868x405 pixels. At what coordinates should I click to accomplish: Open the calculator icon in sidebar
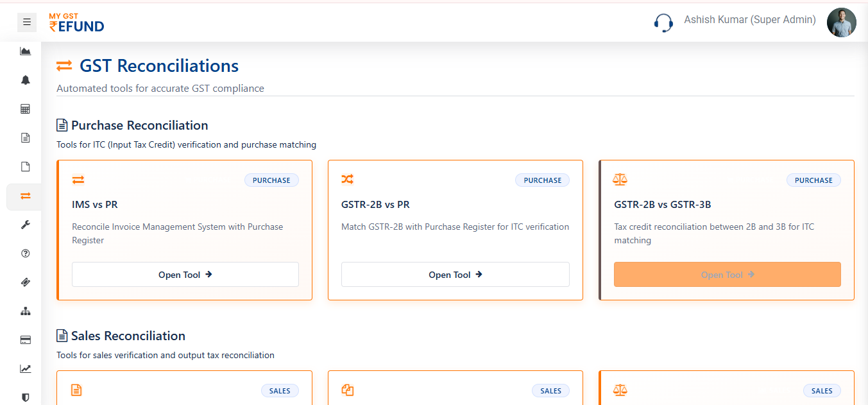click(x=26, y=109)
